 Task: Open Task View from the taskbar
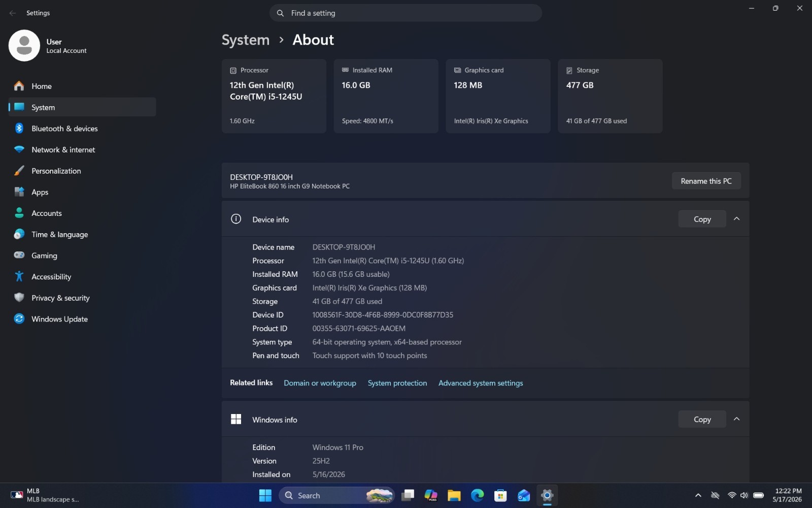pyautogui.click(x=408, y=495)
